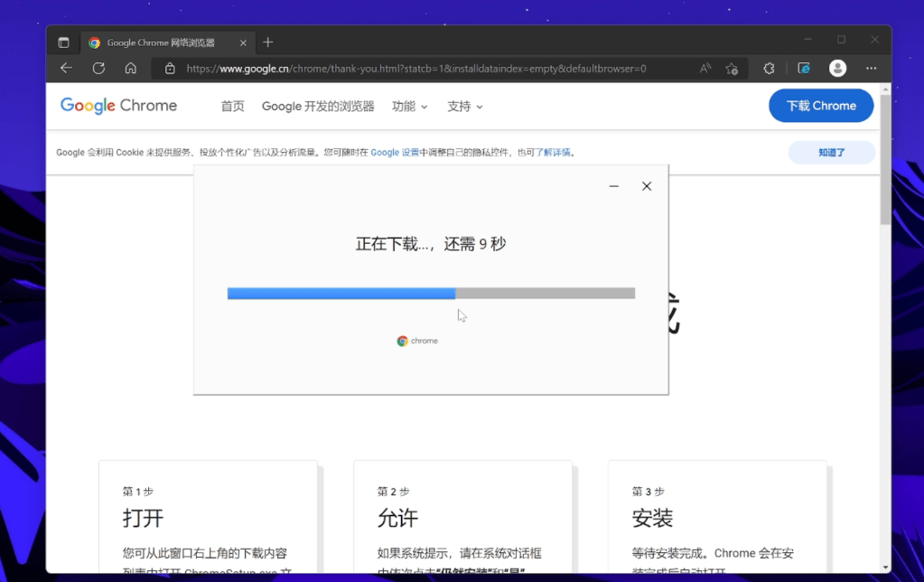Open the 首页 navigation item
The width and height of the screenshot is (924, 582).
tap(232, 106)
